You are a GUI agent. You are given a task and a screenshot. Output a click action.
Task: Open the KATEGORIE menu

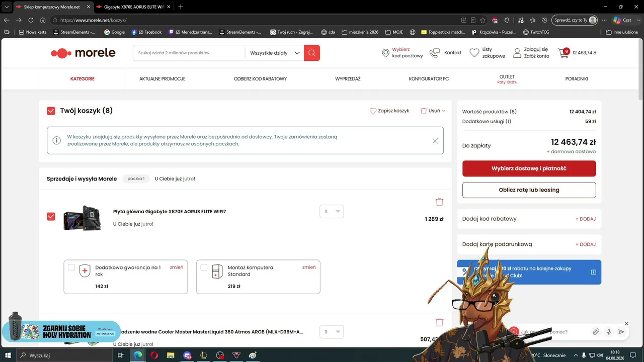83,79
